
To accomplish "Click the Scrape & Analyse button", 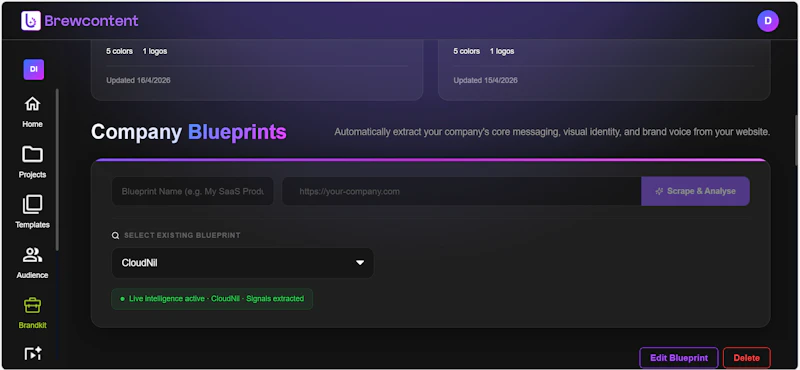I will 695,191.
